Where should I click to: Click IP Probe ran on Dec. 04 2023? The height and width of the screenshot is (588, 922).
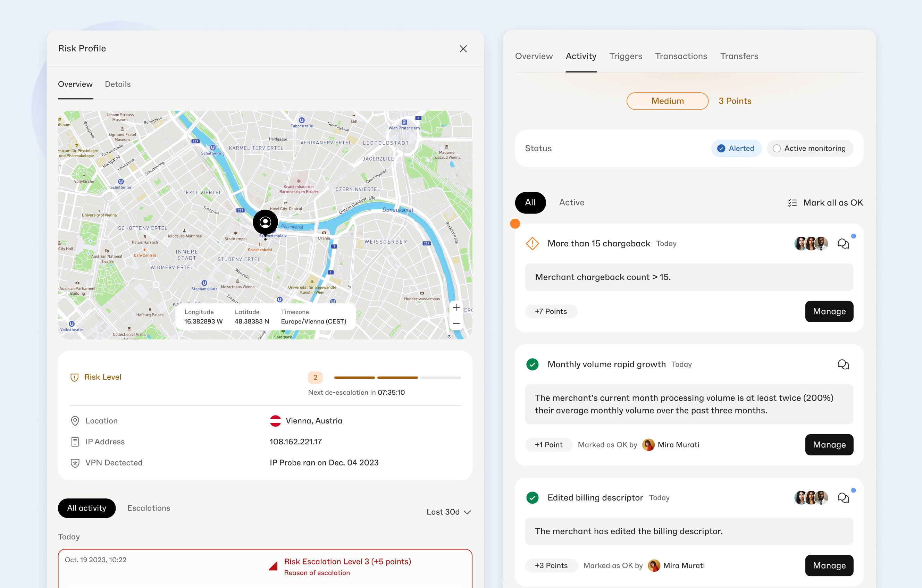[x=324, y=463]
